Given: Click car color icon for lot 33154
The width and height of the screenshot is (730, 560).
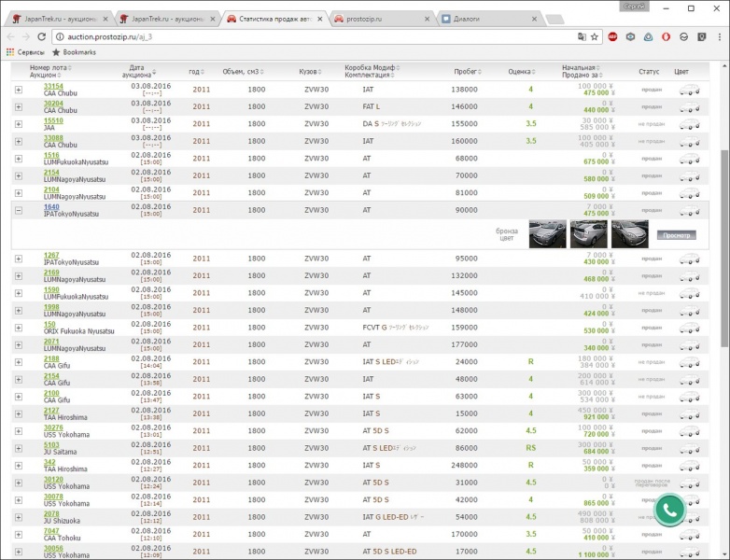Looking at the screenshot, I should (690, 90).
